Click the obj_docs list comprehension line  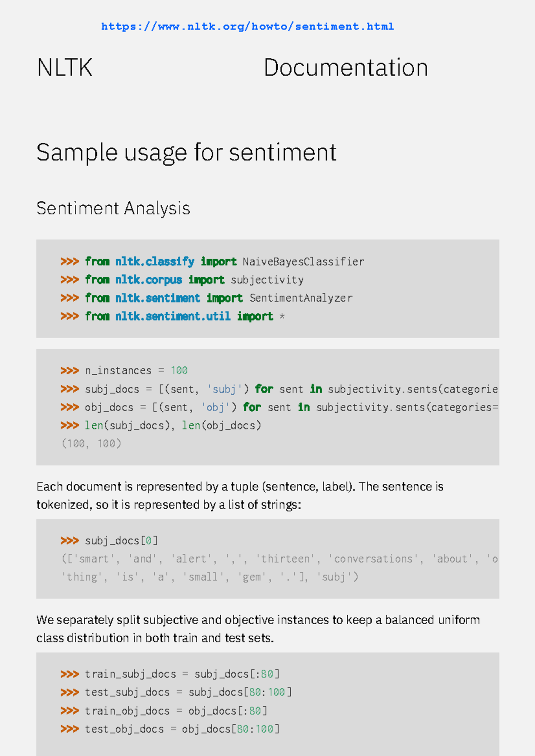(279, 408)
